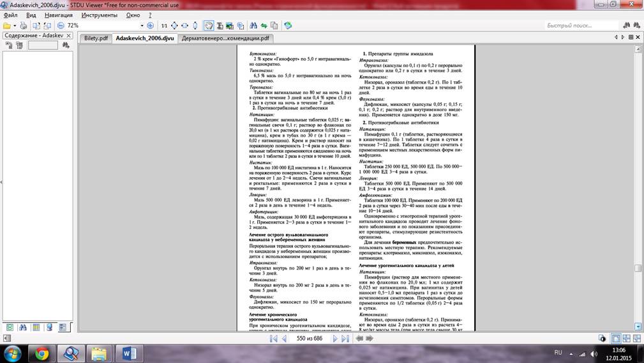The height and width of the screenshot is (363, 644).
Task: Open the thumbnails panel icon
Action: (10, 327)
